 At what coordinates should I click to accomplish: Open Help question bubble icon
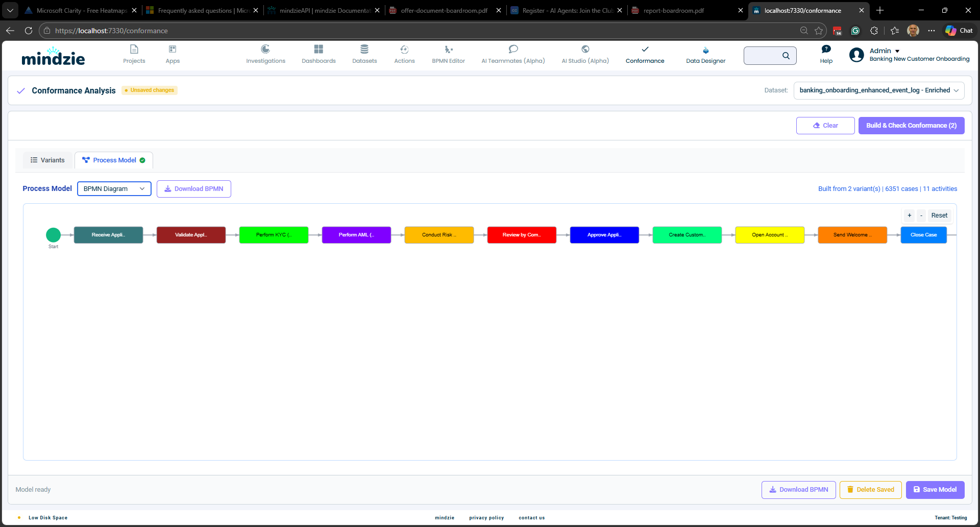tap(826, 49)
